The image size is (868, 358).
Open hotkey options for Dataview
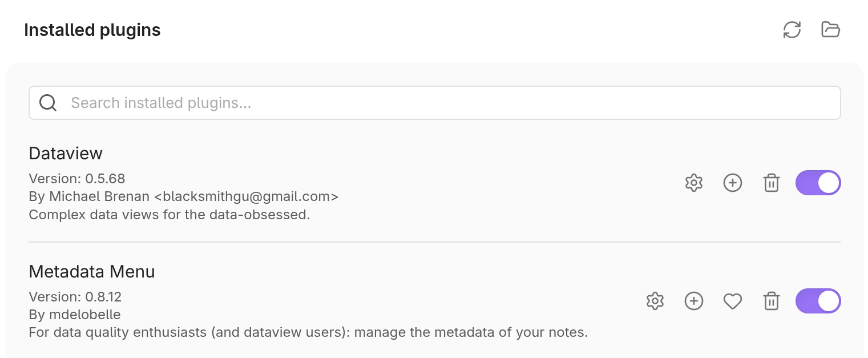pos(733,183)
